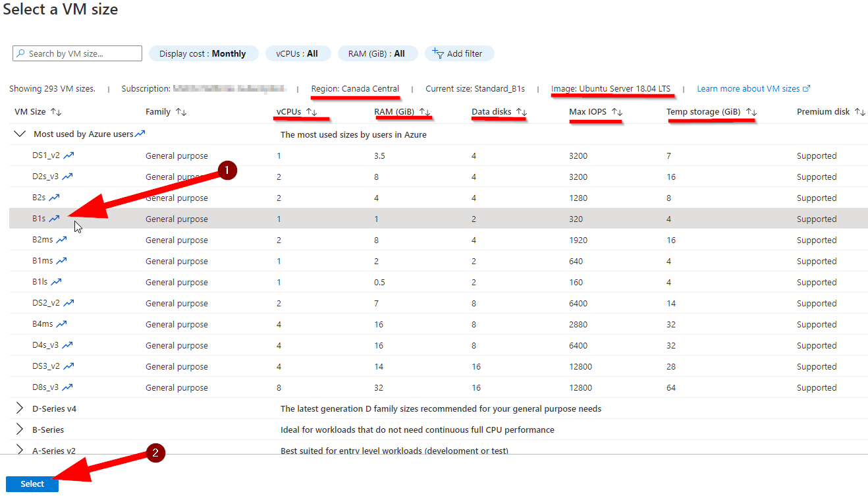Click Region: Canada Central text

(x=355, y=88)
